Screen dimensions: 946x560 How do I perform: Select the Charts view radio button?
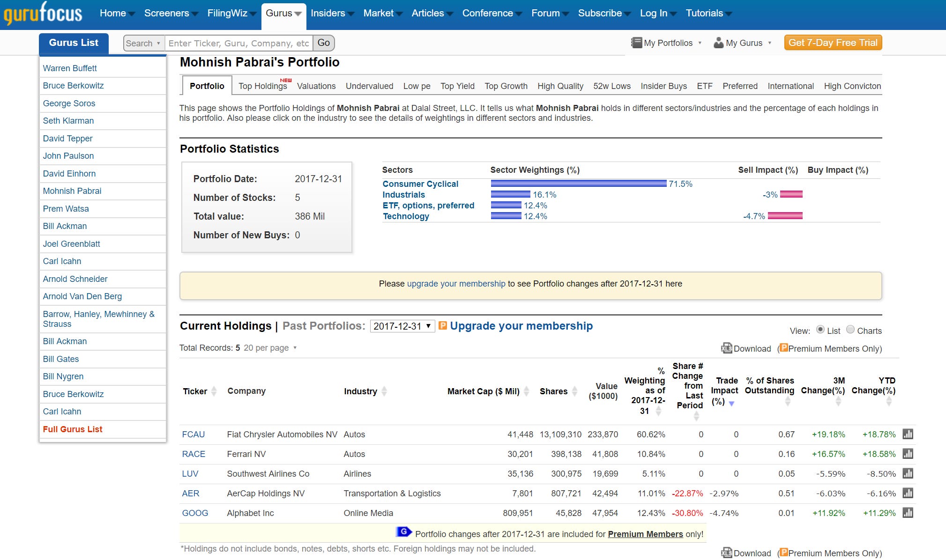click(850, 330)
